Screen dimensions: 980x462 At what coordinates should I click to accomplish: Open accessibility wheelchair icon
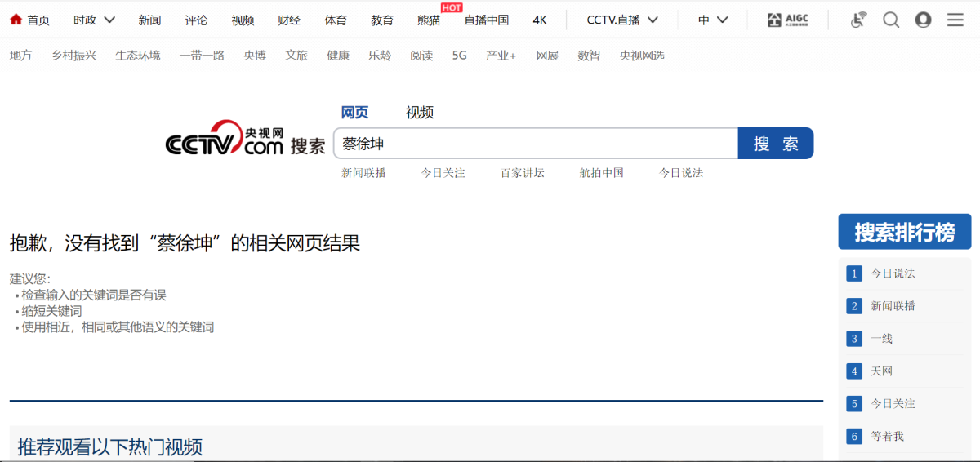(x=858, y=20)
